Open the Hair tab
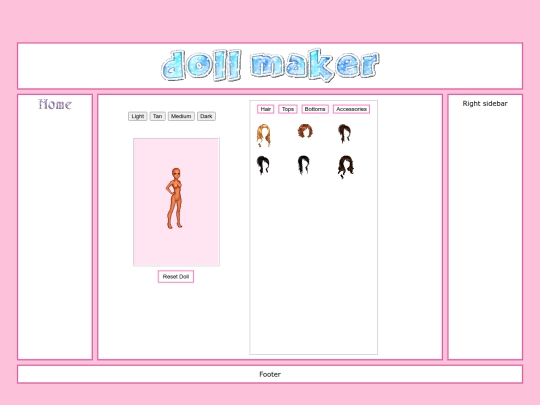The height and width of the screenshot is (405, 540). 266,109
